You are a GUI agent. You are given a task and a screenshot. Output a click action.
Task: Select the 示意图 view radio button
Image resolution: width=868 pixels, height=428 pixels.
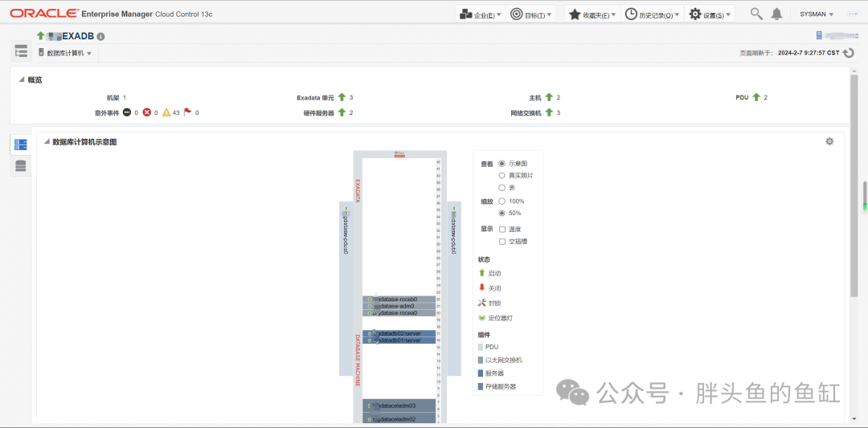click(x=502, y=164)
